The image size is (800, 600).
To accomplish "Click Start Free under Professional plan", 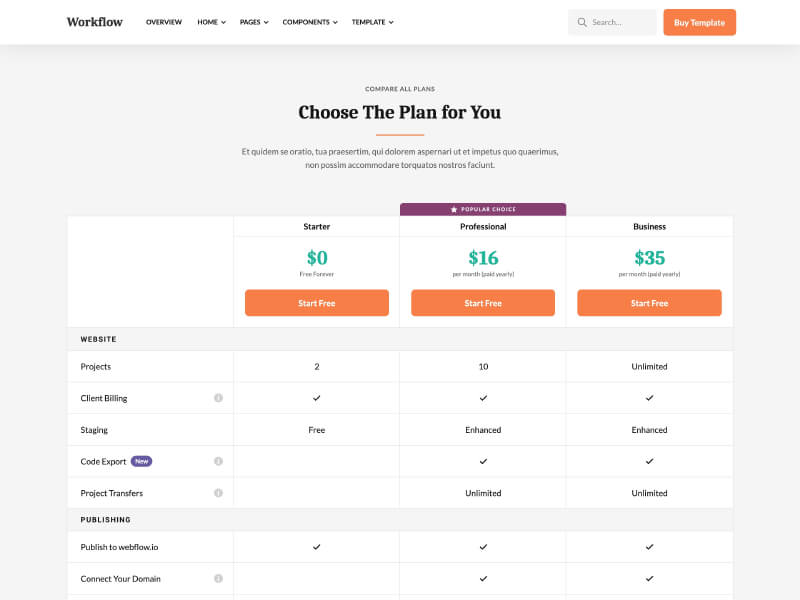I will pos(483,303).
